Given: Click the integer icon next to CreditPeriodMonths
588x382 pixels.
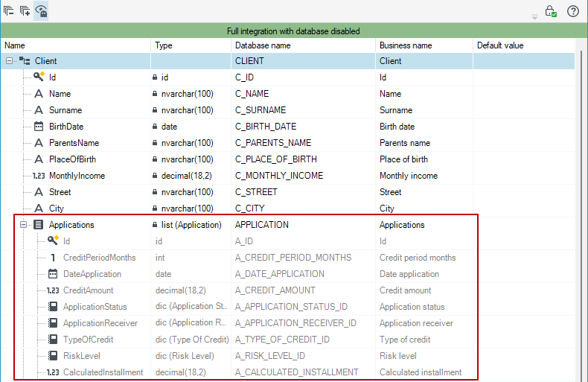Looking at the screenshot, I should point(53,258).
